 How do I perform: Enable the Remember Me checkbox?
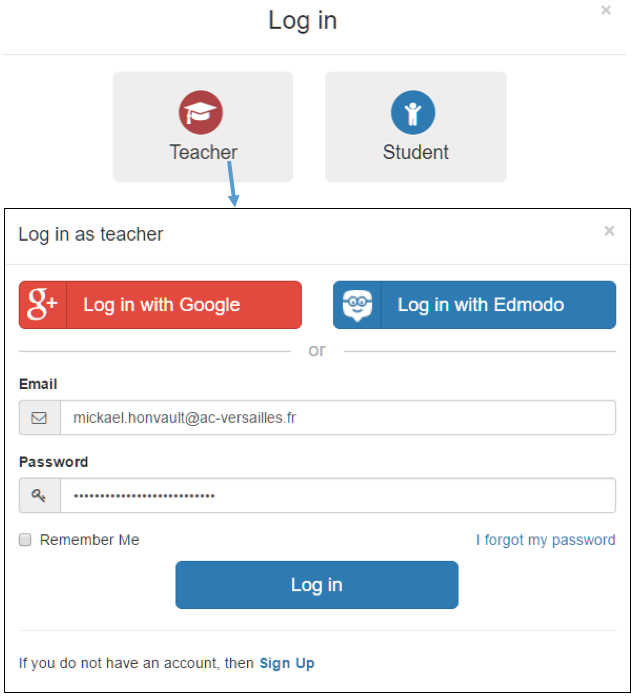click(26, 540)
